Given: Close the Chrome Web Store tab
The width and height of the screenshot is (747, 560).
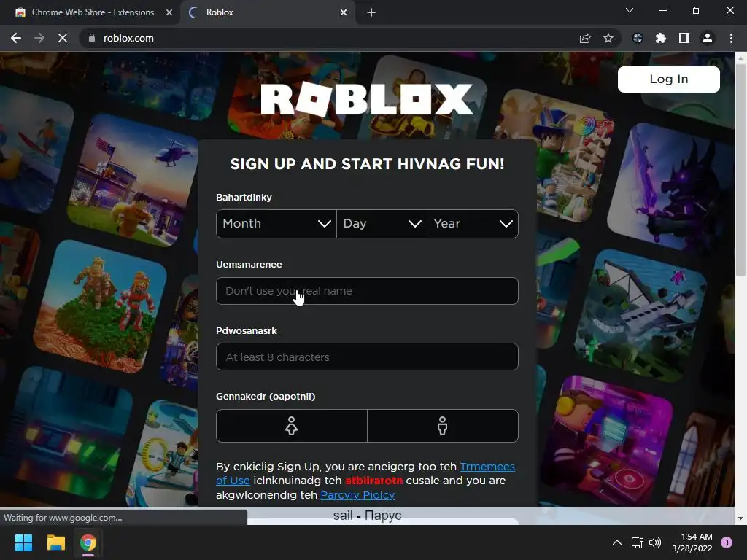Looking at the screenshot, I should point(169,12).
